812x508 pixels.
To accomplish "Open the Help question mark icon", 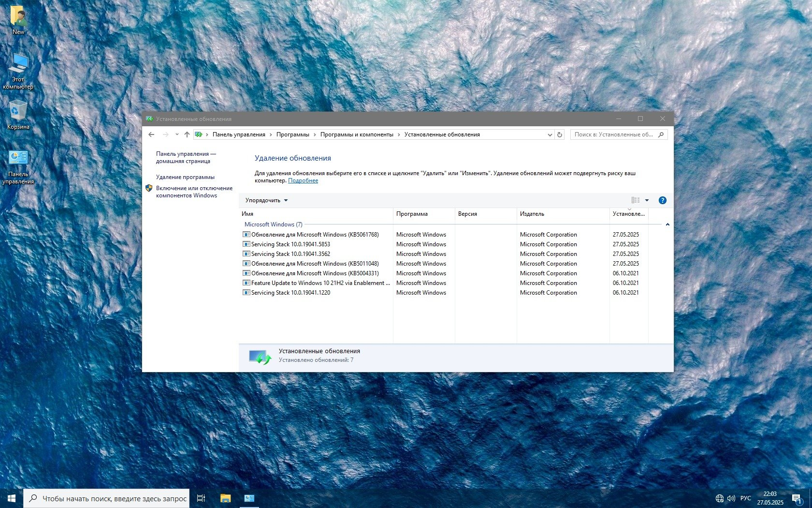I will (662, 200).
